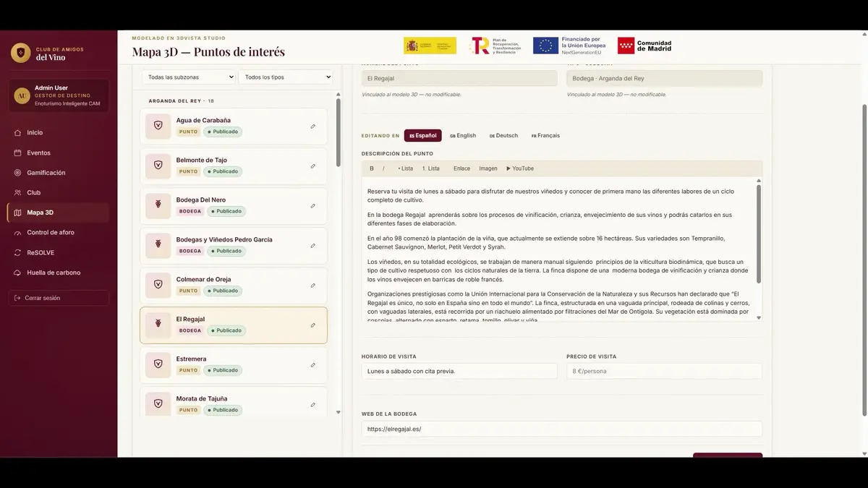Click the AU user avatar
The height and width of the screenshot is (488, 868).
coord(22,95)
